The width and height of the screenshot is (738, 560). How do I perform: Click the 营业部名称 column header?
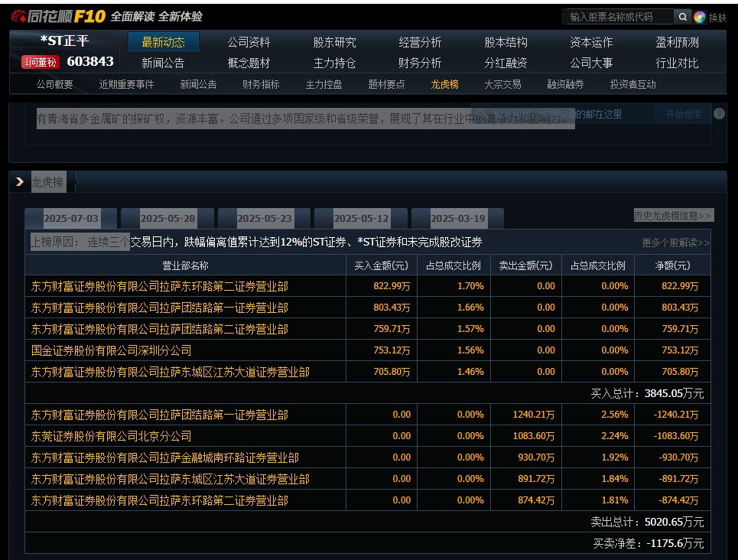click(x=185, y=265)
